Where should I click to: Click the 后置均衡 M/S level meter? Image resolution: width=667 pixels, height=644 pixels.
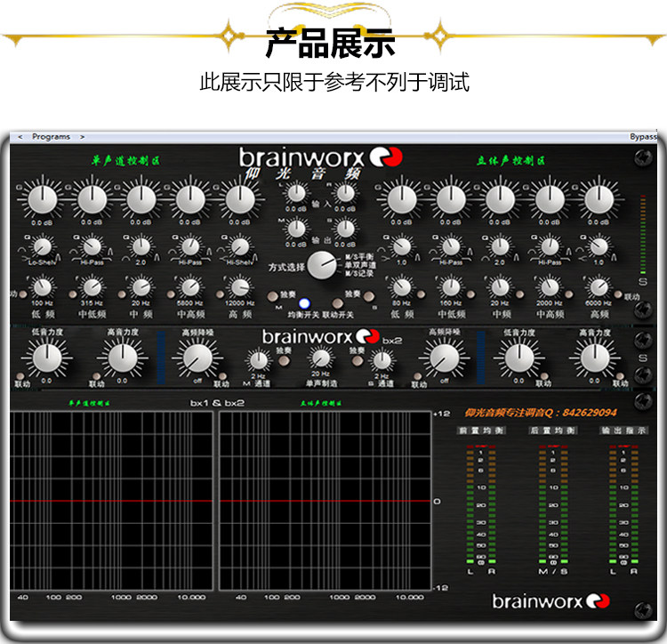click(553, 505)
